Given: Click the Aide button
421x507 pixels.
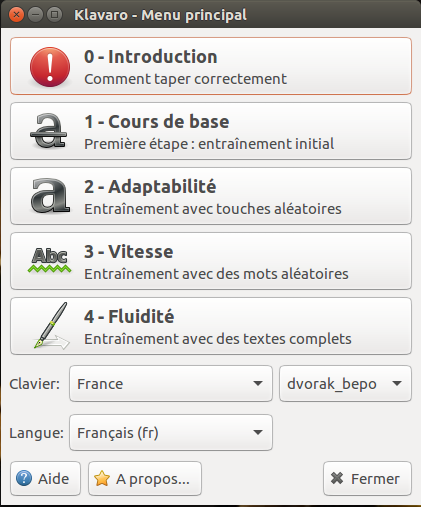Looking at the screenshot, I should coord(45,478).
